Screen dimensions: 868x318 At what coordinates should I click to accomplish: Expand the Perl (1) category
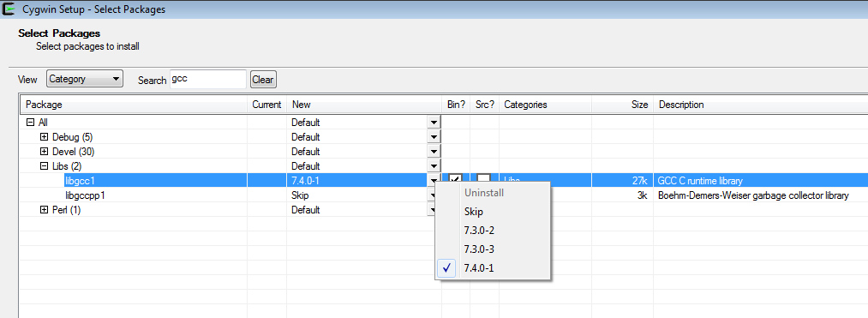(x=45, y=210)
